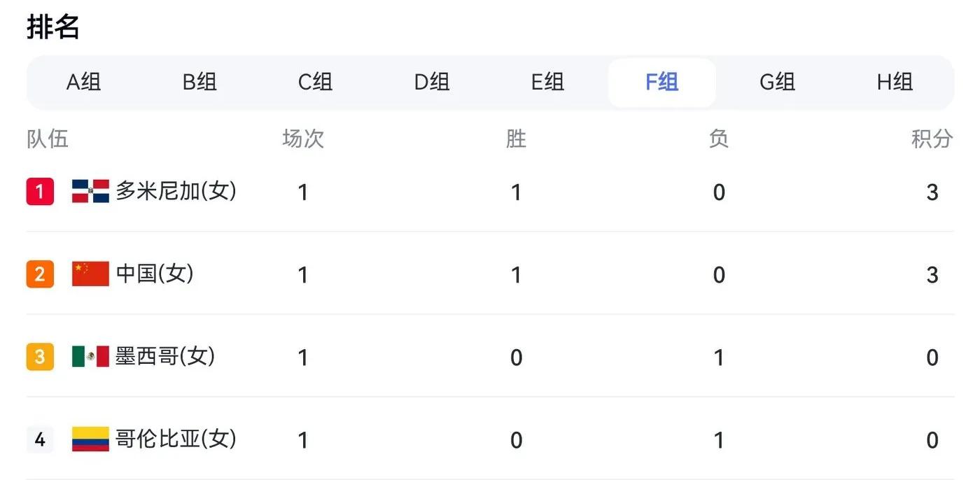Open the H组 group tab
Image resolution: width=980 pixels, height=480 pixels.
click(895, 82)
